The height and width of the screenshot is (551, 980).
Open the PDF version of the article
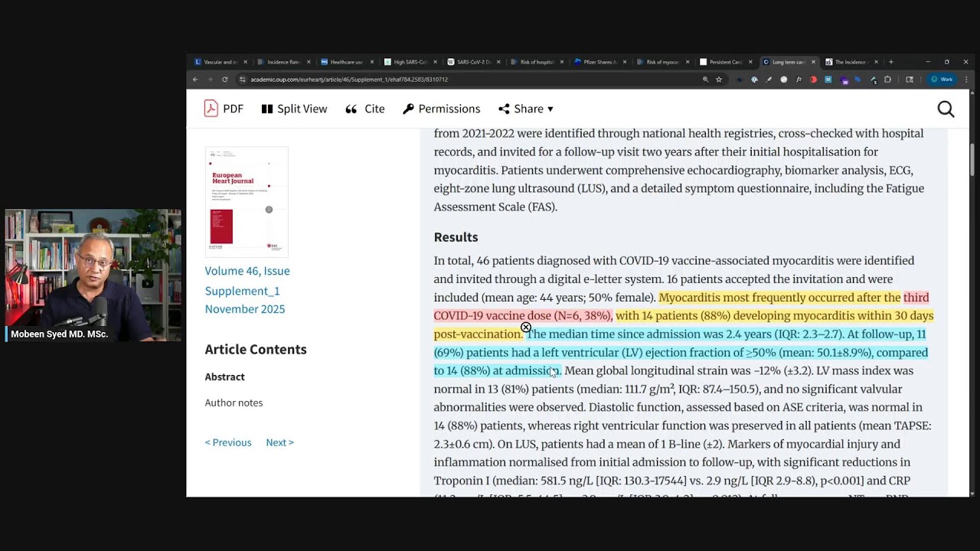(x=224, y=109)
